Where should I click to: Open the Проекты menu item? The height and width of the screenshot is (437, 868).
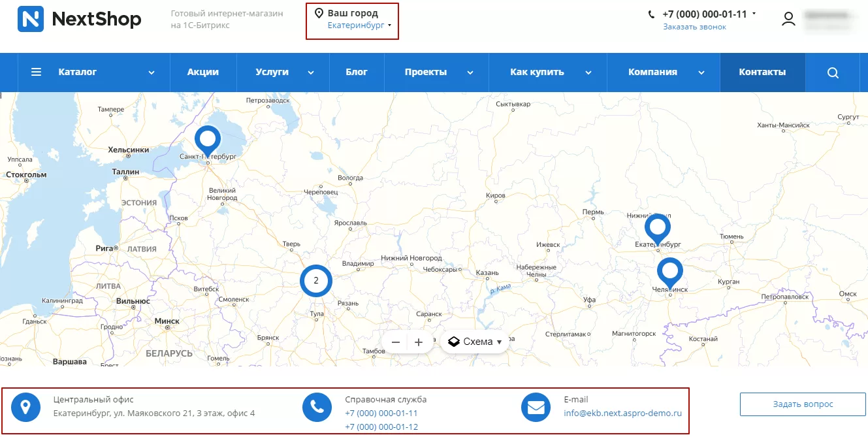pos(426,72)
